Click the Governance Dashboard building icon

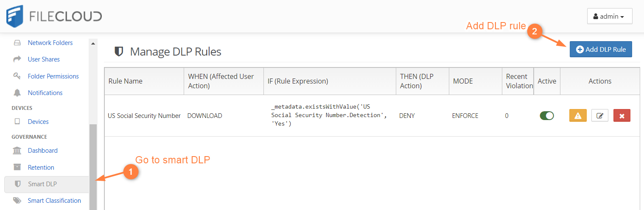[17, 151]
